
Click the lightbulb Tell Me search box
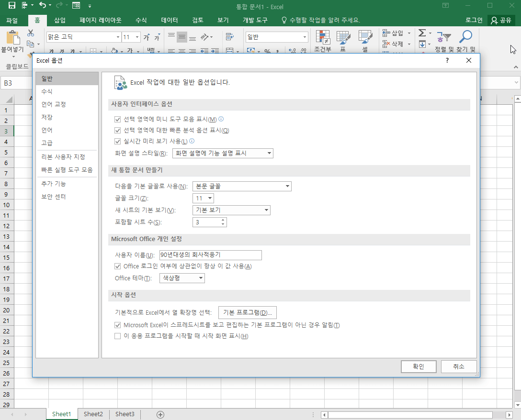pos(321,20)
